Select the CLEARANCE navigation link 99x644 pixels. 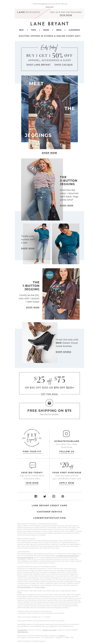pyautogui.click(x=74, y=30)
